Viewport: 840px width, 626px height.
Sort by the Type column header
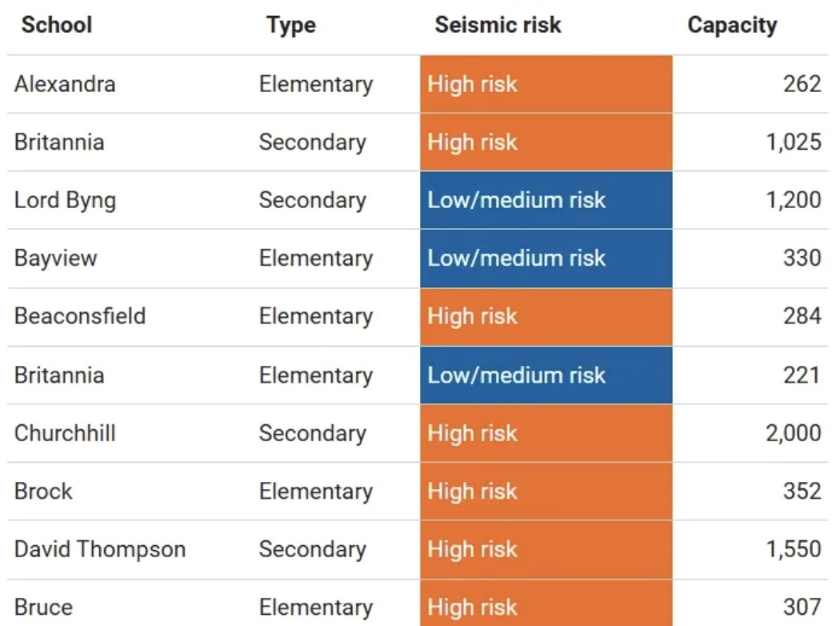pos(291,25)
